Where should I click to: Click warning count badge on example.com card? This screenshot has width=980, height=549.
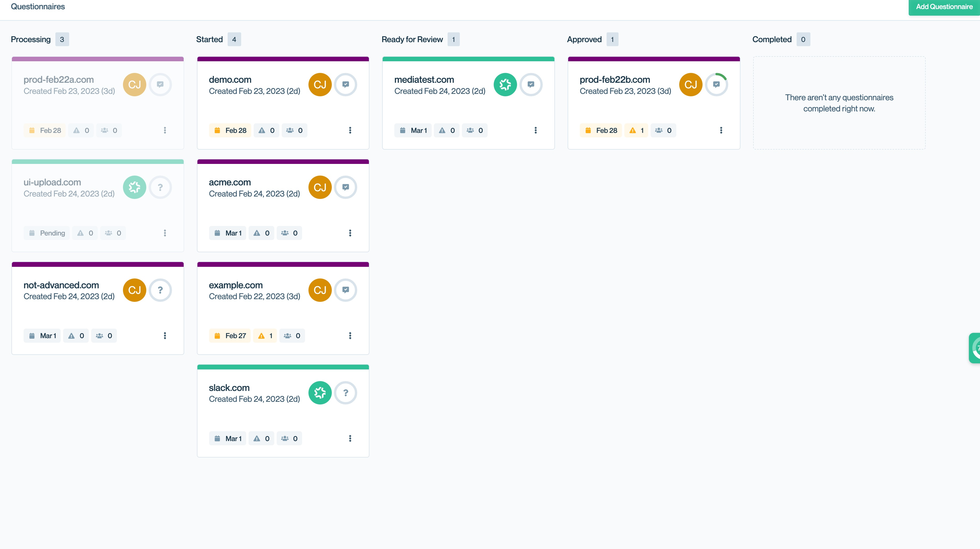tap(265, 336)
